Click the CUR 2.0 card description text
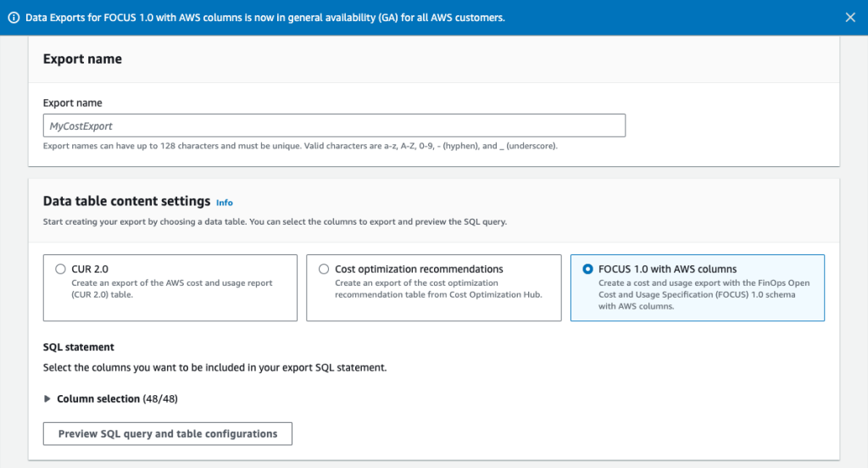868x468 pixels. tap(172, 288)
